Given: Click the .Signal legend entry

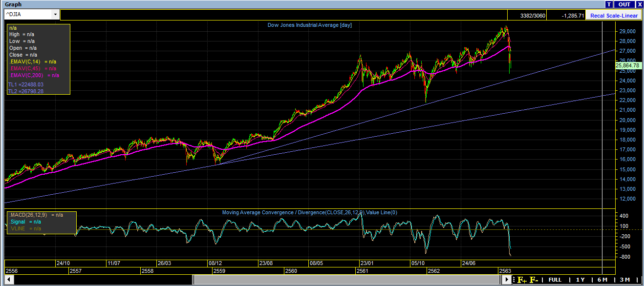Looking at the screenshot, I should point(25,222).
